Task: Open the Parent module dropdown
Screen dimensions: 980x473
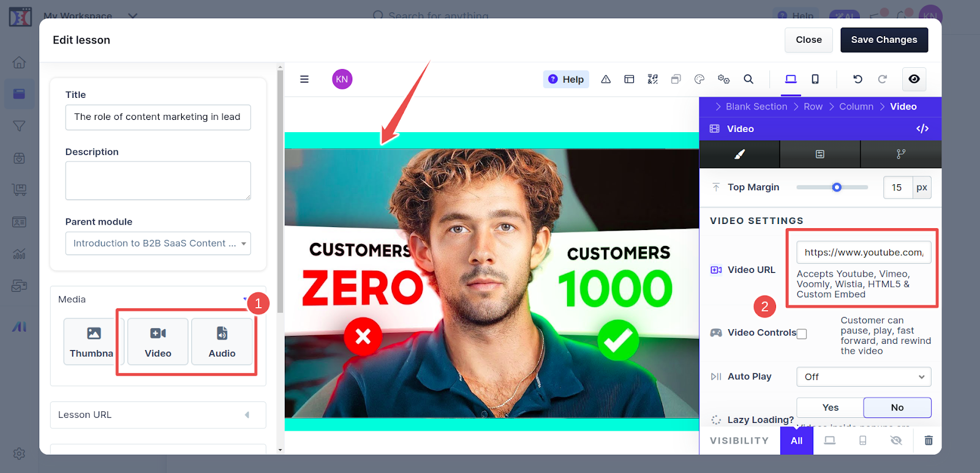Action: click(x=158, y=244)
